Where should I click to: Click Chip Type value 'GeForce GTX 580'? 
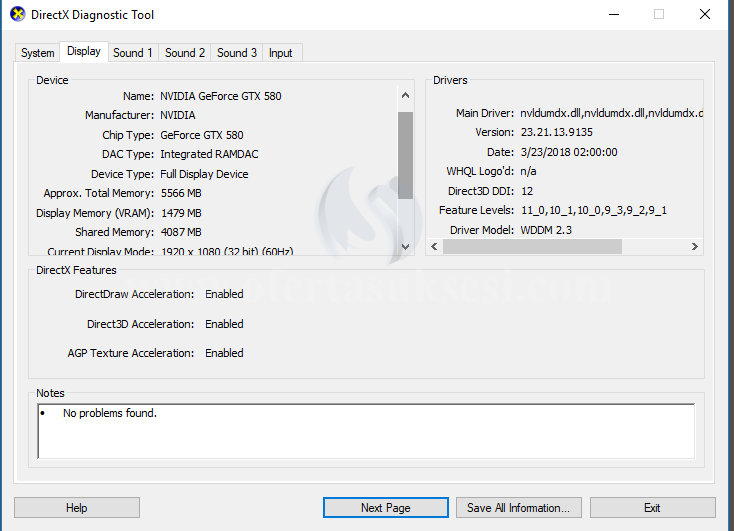point(202,135)
